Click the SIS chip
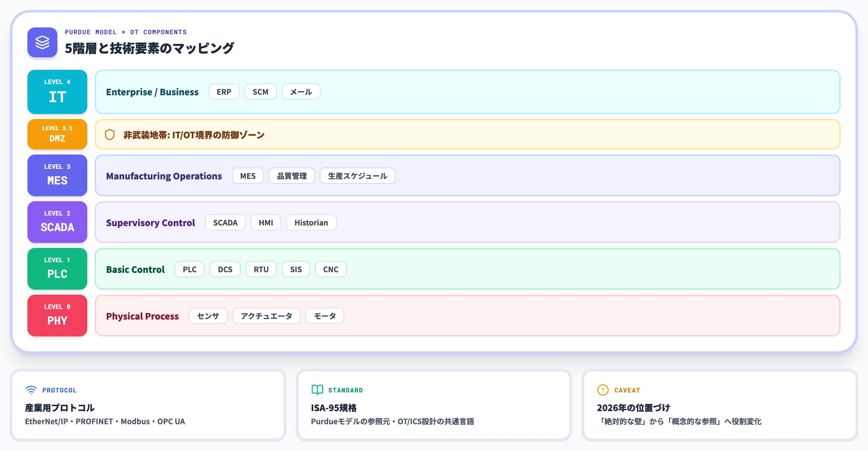This screenshot has height=451, width=868. pos(296,269)
